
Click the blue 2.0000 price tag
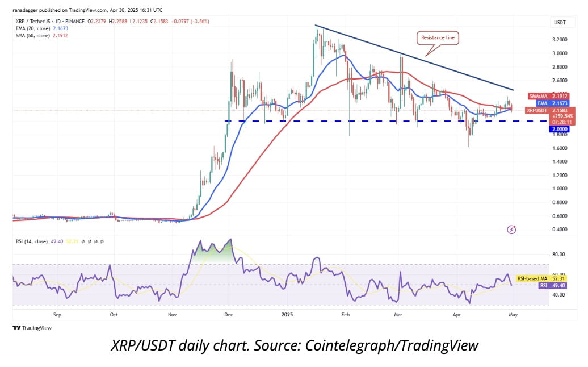coord(559,129)
